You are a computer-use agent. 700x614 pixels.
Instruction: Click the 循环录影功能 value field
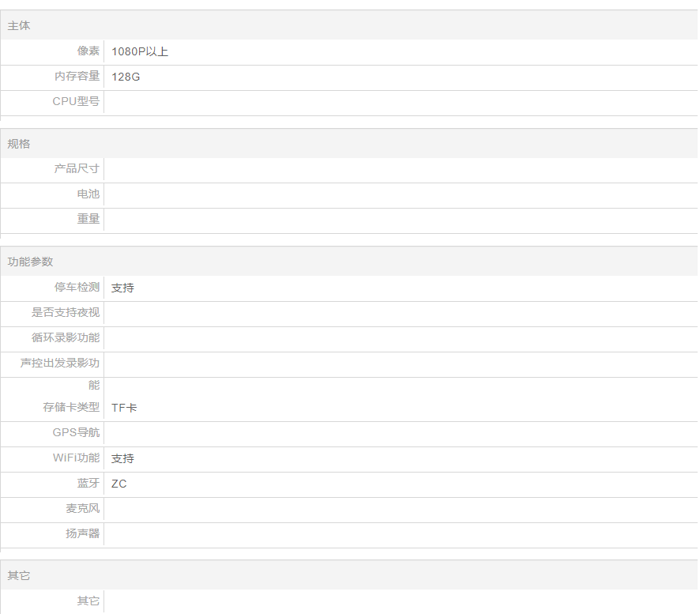399,338
